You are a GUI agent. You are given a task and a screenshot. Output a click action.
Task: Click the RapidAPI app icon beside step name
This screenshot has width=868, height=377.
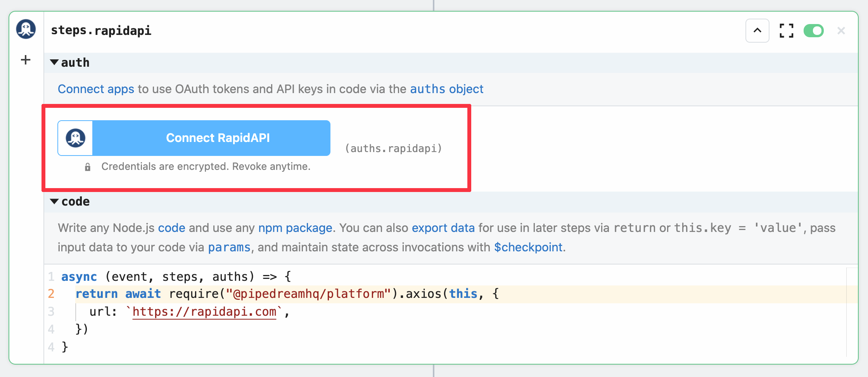click(x=26, y=29)
